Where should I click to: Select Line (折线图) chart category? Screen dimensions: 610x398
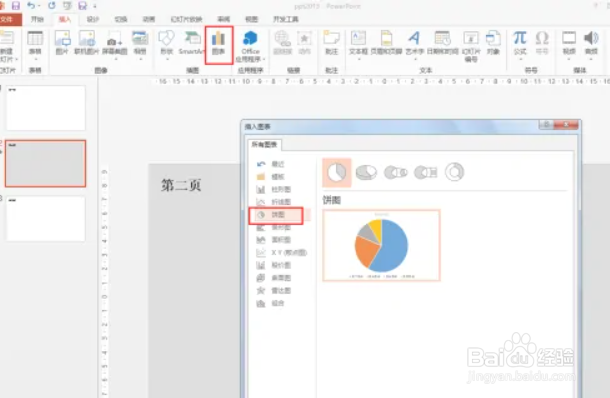pyautogui.click(x=280, y=202)
